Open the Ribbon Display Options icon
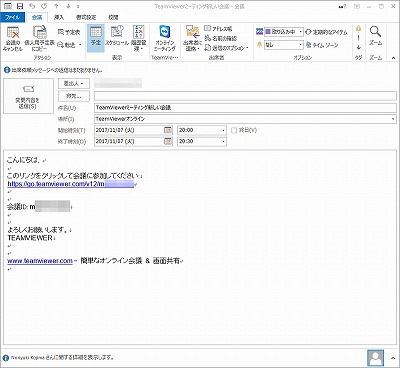400x368 pixels. (x=357, y=6)
